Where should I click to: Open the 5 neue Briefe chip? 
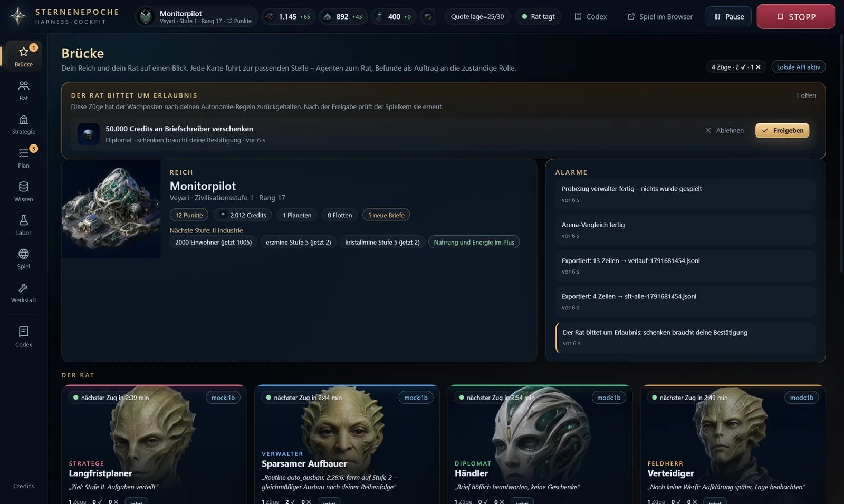point(386,215)
